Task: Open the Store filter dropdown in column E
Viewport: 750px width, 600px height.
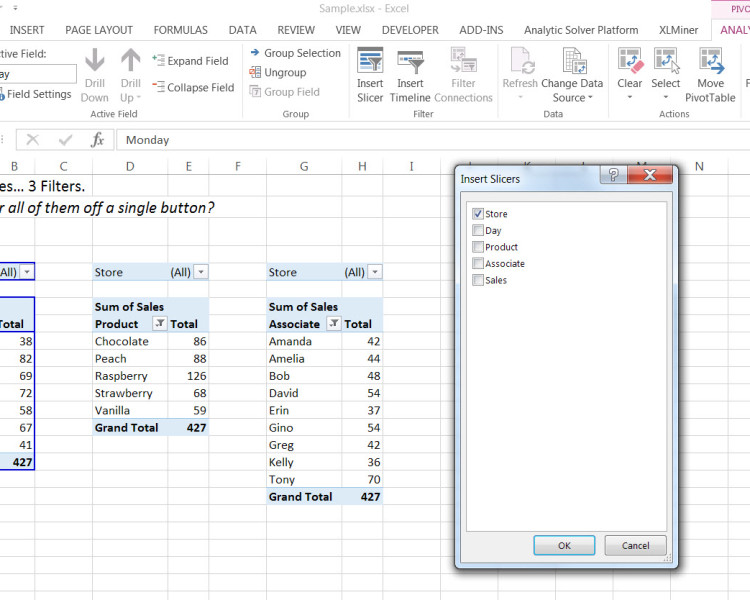Action: coord(201,272)
